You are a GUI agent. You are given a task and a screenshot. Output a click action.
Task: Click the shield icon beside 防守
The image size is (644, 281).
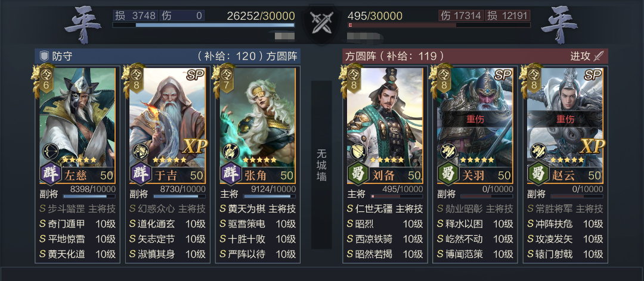[x=44, y=56]
